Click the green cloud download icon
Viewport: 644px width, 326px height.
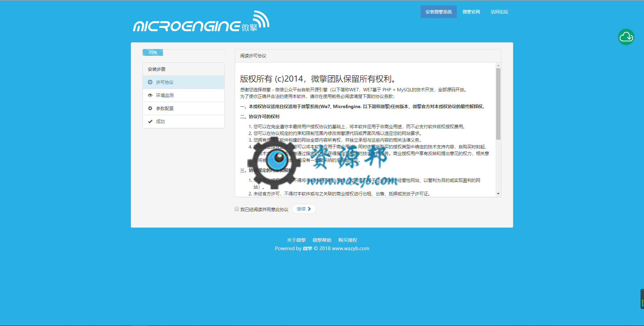tap(626, 37)
